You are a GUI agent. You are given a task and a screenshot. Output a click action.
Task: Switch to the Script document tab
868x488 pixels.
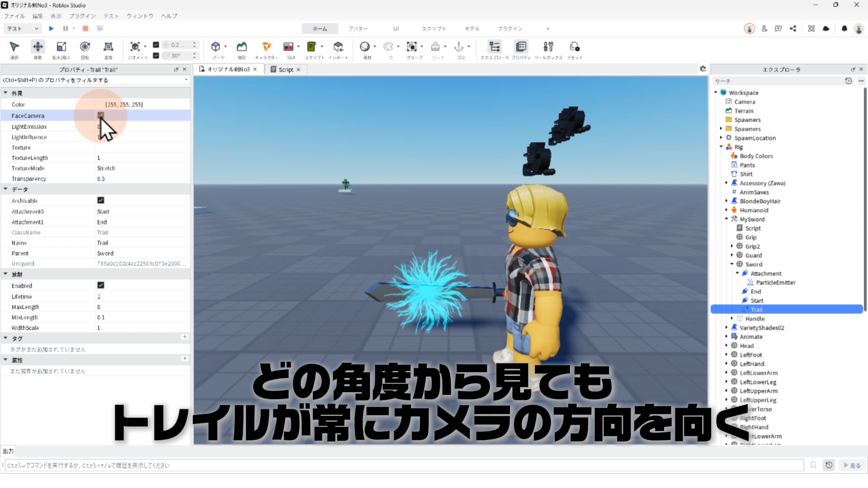[x=286, y=70]
